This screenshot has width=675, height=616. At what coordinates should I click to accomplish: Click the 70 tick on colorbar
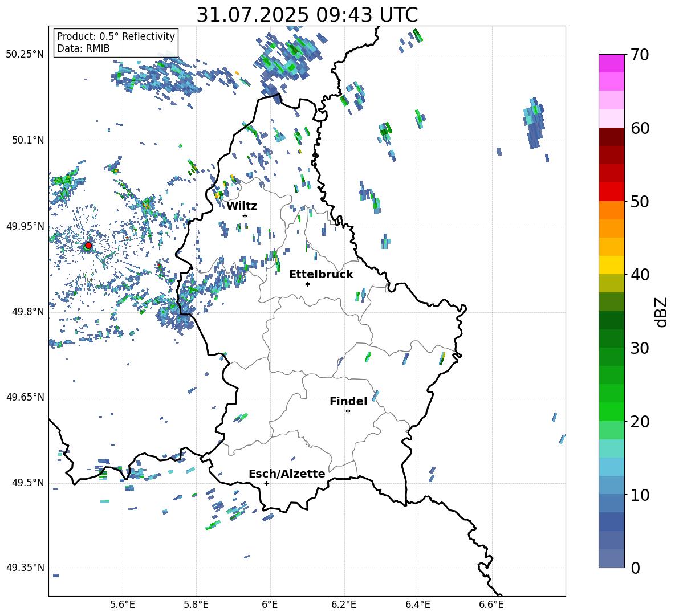(x=640, y=55)
